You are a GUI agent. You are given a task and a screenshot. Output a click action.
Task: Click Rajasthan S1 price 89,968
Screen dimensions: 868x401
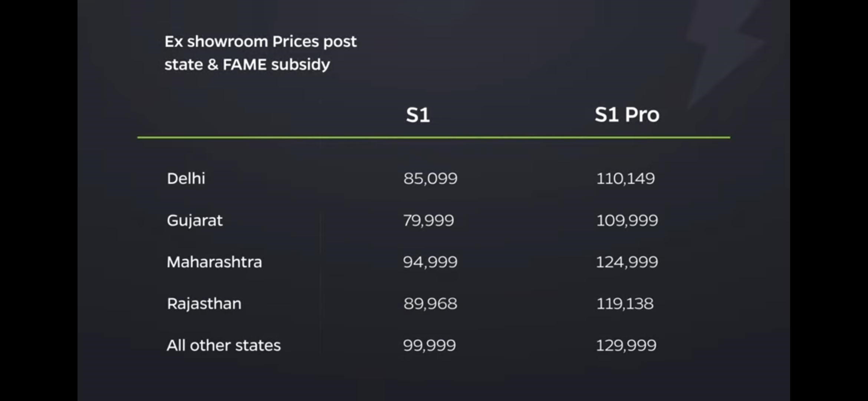[430, 304]
